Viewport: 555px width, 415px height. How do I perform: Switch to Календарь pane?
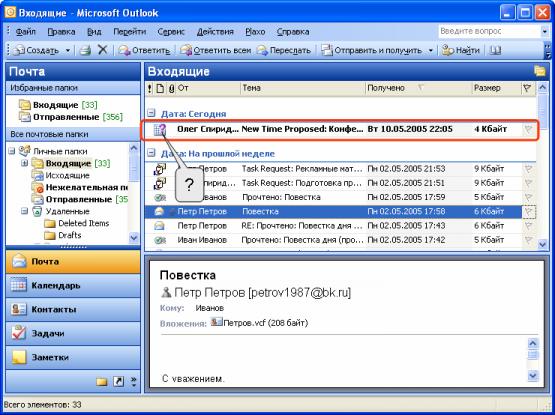pos(73,285)
